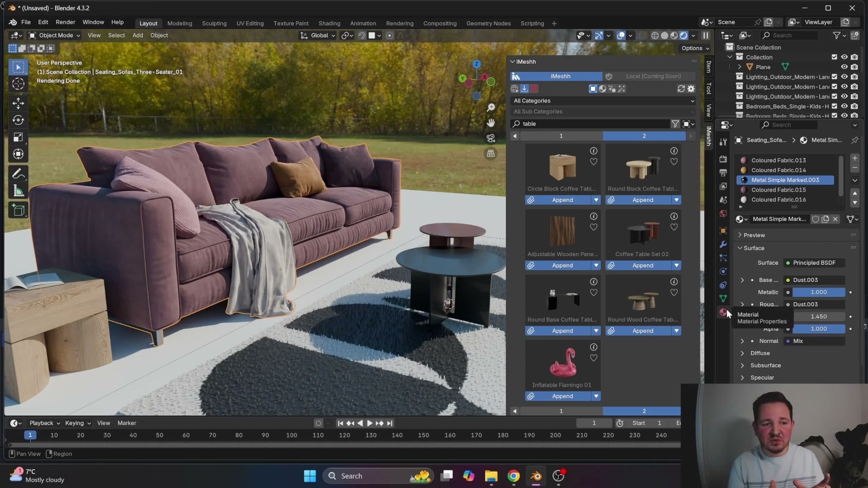Favorite the Round Block Coffee Table asset
The image size is (868, 488).
[674, 162]
